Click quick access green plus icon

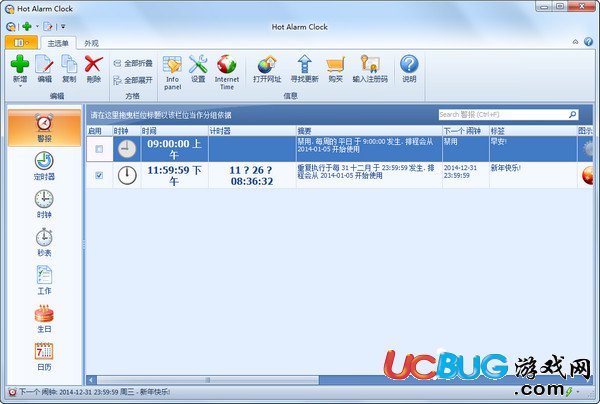point(27,26)
